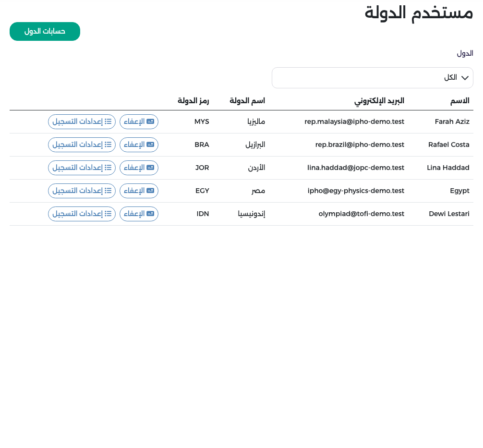Open الإعفاء for Egypt row
Viewport: 483px width, 448px height.
tap(139, 191)
